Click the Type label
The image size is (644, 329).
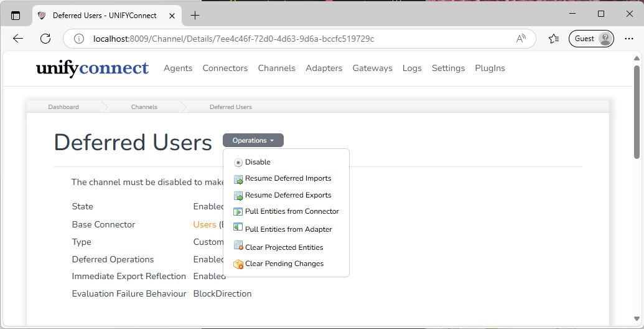(x=82, y=242)
